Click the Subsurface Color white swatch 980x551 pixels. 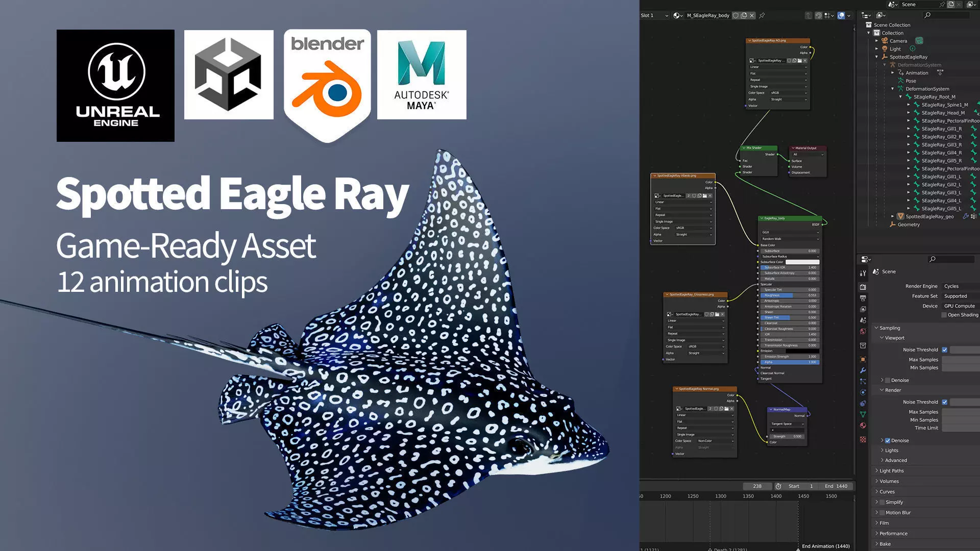click(x=802, y=262)
